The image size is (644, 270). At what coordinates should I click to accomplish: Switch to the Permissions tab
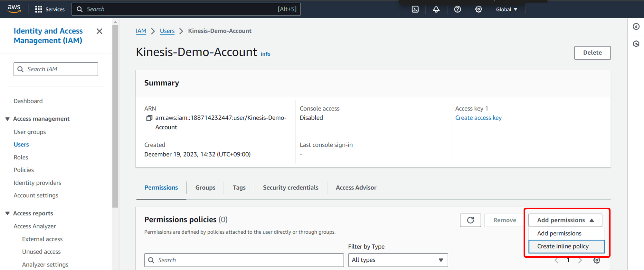click(161, 188)
